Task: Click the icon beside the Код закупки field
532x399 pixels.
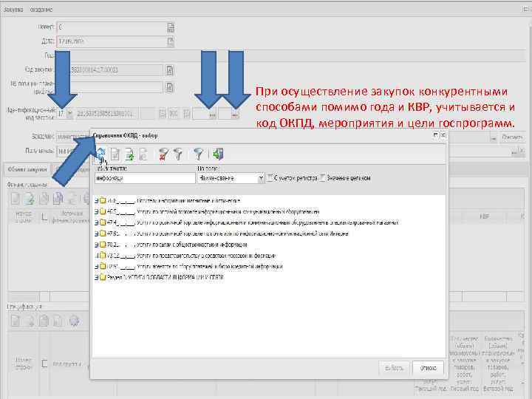Action: coord(169,70)
